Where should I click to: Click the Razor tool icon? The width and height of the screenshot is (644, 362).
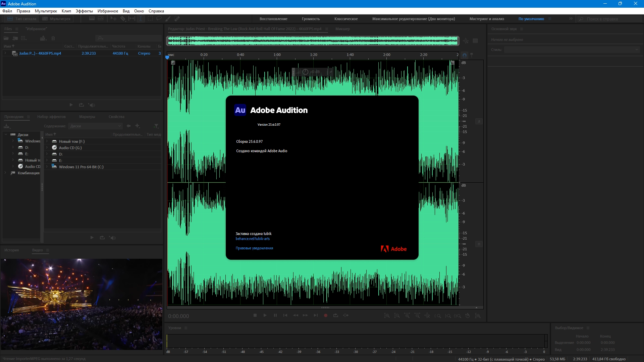123,19
